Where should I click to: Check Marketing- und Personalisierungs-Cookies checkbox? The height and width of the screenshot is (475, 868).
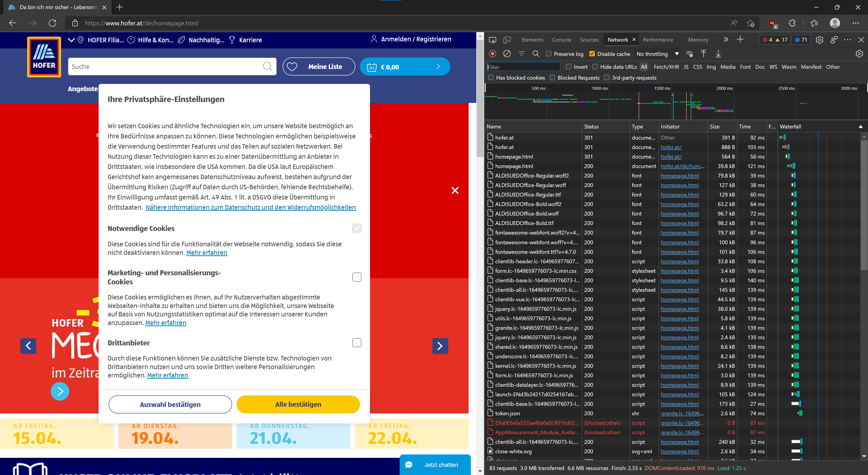pyautogui.click(x=356, y=277)
